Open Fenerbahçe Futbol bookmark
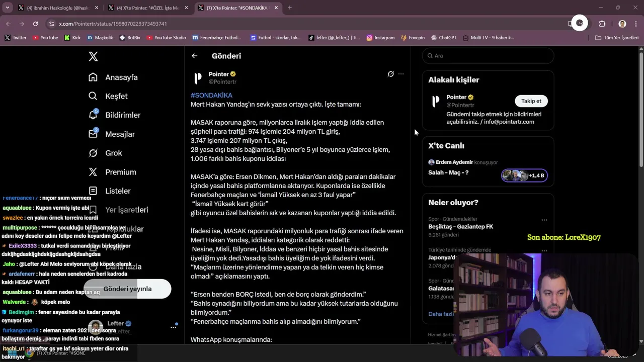 (x=217, y=38)
